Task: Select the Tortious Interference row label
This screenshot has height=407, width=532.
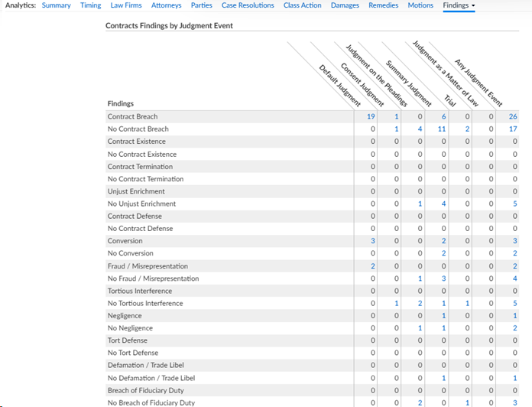Action: coord(140,291)
